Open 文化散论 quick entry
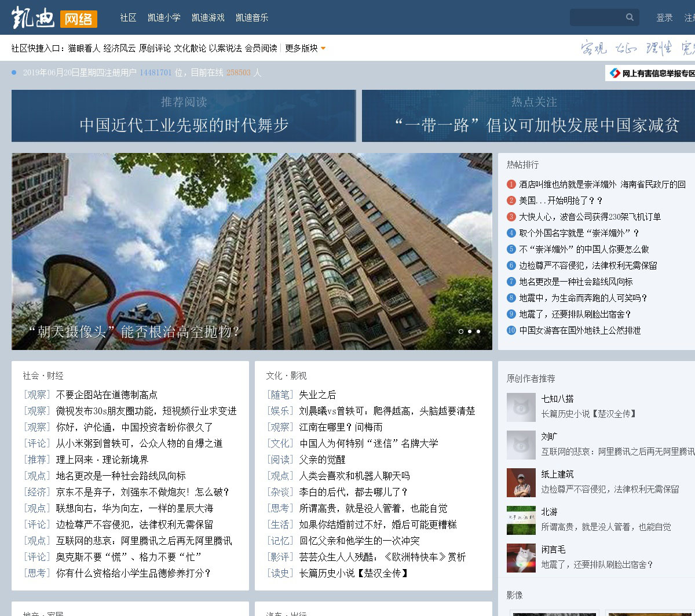The height and width of the screenshot is (616, 695). [x=190, y=48]
